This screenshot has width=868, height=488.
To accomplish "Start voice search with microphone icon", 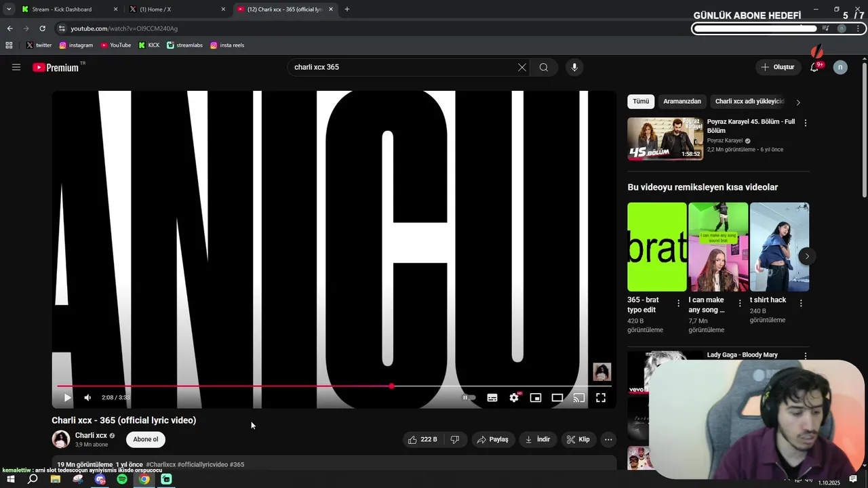I will (x=574, y=67).
